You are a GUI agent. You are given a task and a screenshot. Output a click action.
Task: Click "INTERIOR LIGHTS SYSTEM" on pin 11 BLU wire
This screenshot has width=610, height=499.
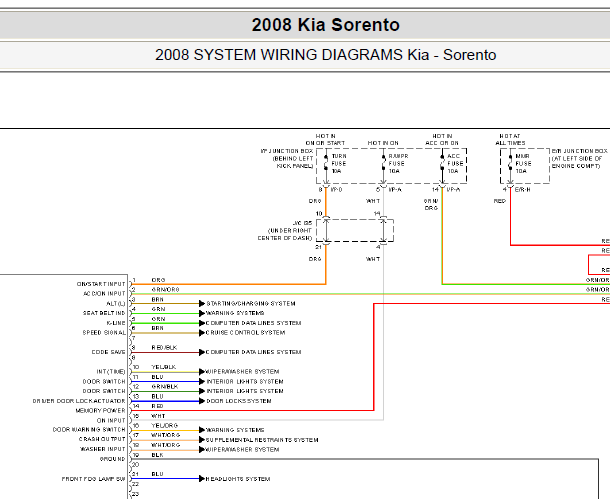click(245, 382)
